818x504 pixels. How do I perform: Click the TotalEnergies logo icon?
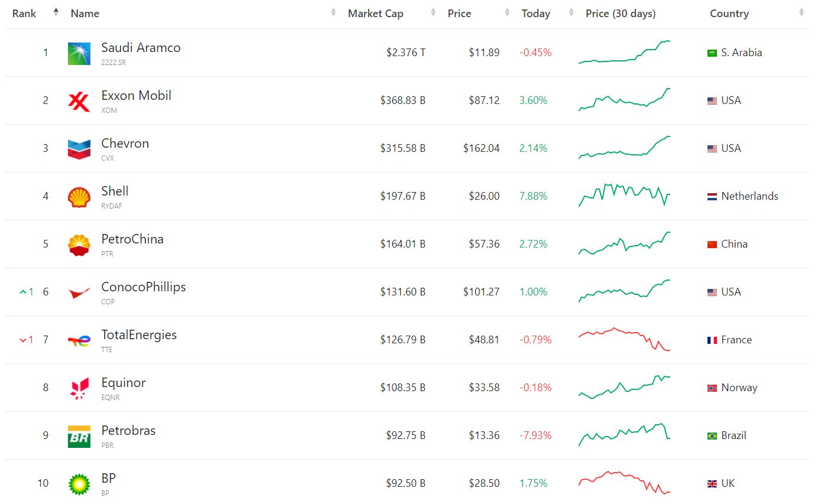(79, 340)
